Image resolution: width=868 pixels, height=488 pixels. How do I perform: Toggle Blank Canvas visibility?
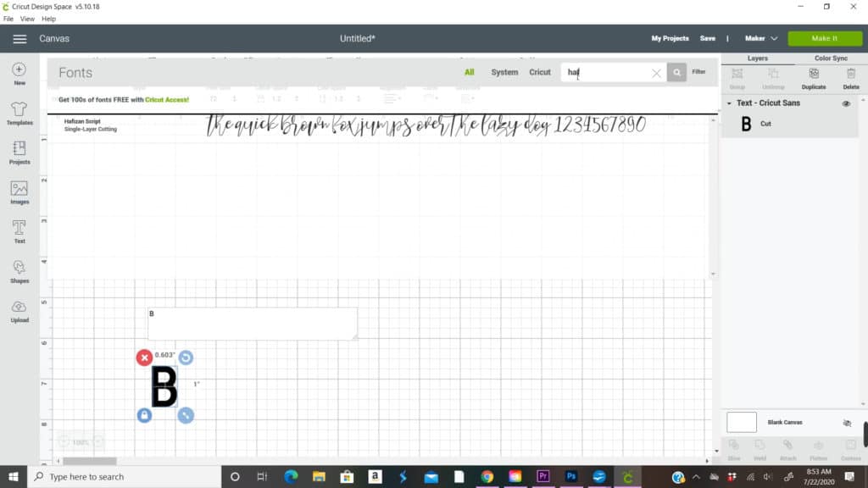847,423
